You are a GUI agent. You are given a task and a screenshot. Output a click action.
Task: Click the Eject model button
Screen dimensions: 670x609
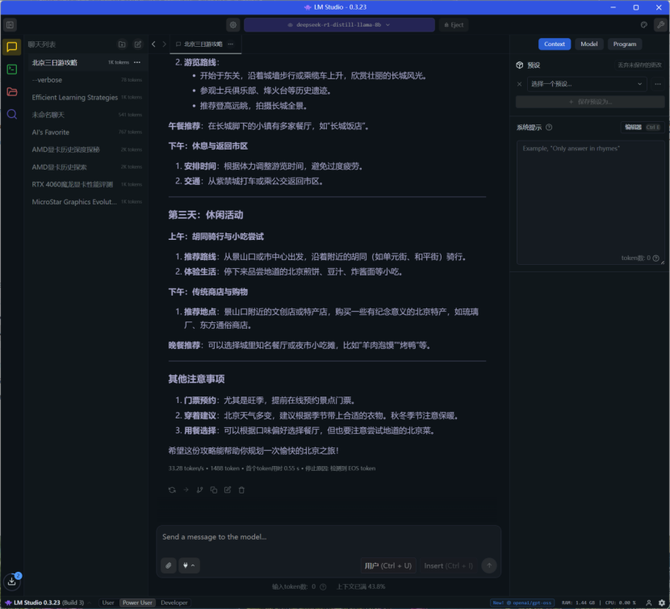pyautogui.click(x=455, y=25)
